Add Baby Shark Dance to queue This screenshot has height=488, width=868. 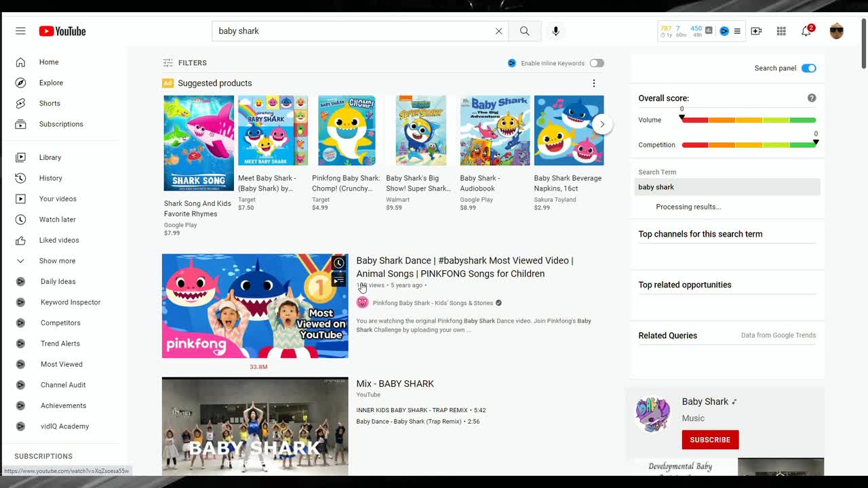point(339,279)
